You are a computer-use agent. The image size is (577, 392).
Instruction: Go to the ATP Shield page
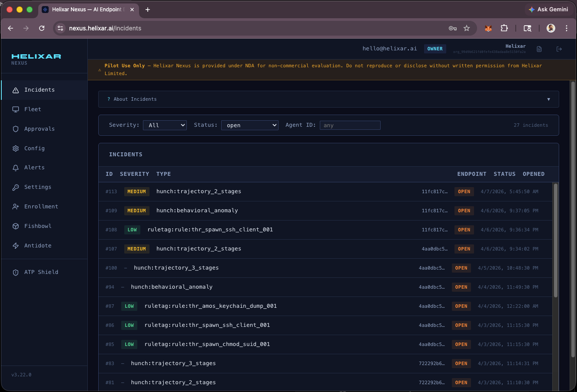click(x=41, y=272)
